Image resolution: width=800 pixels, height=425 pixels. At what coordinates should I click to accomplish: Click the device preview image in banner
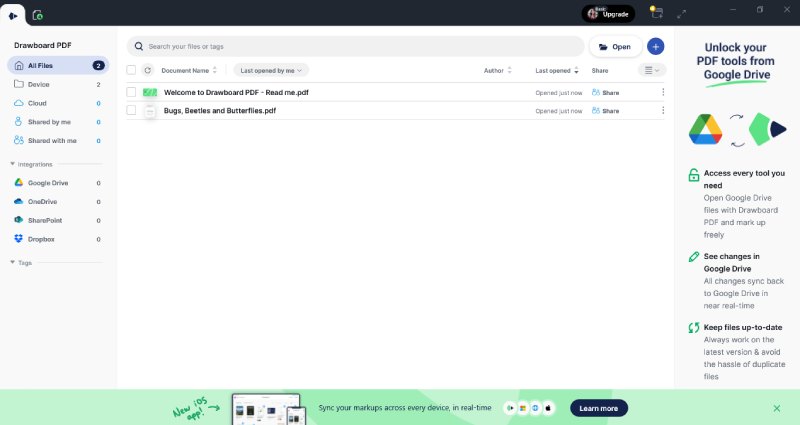pyautogui.click(x=269, y=409)
